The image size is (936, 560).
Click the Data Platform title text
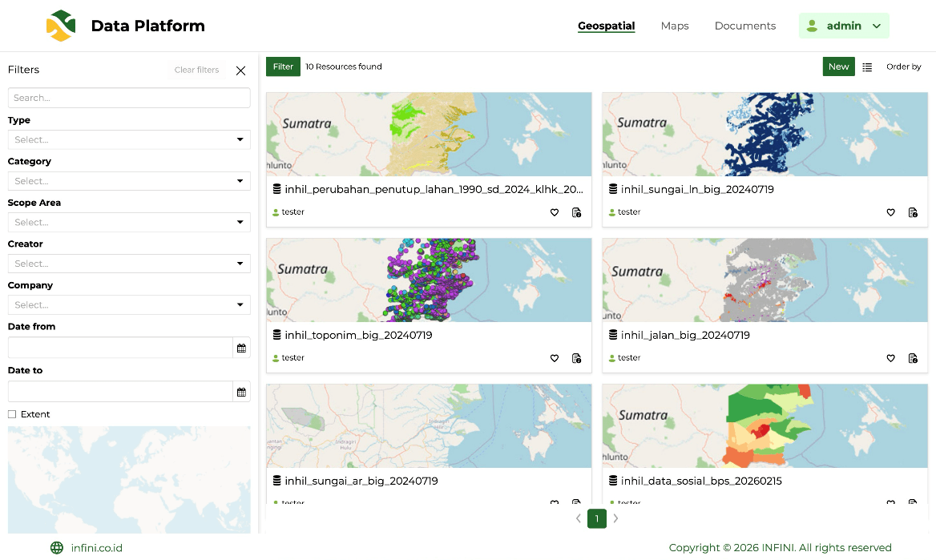coord(148,26)
